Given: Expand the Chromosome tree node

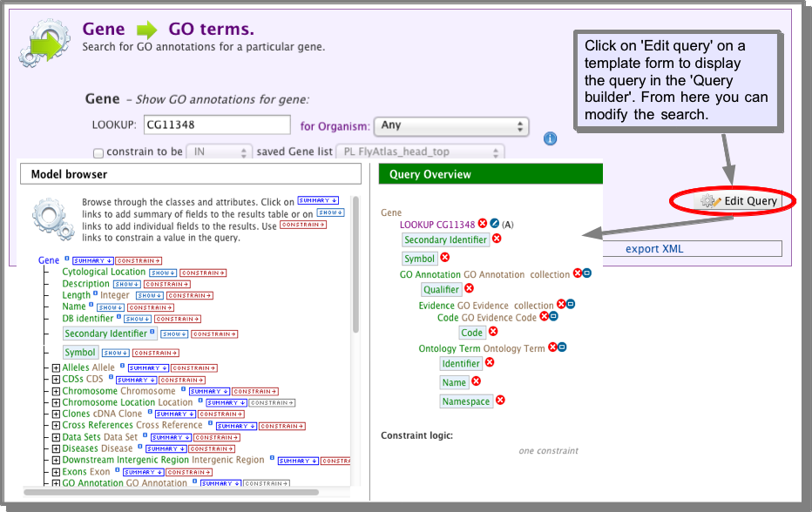Looking at the screenshot, I should click(56, 391).
